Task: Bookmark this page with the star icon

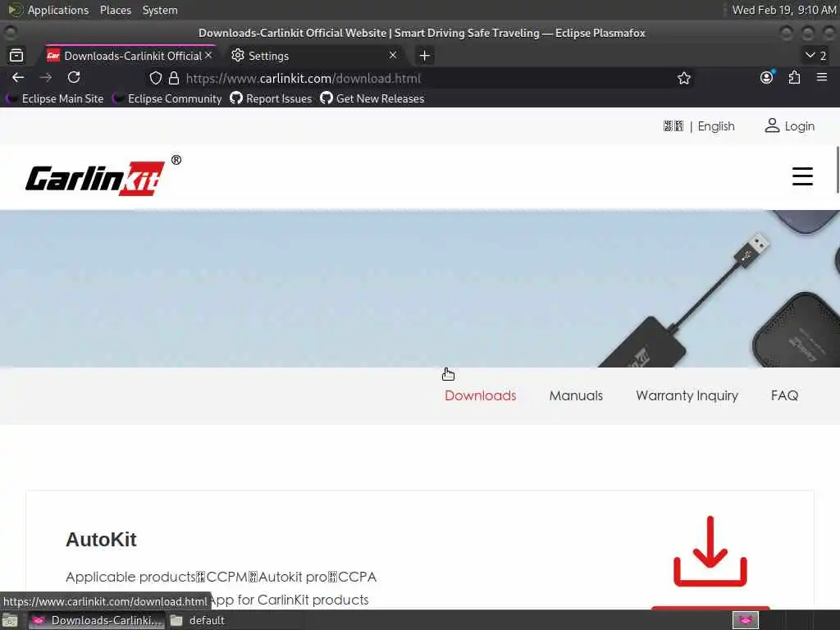Action: [x=683, y=78]
